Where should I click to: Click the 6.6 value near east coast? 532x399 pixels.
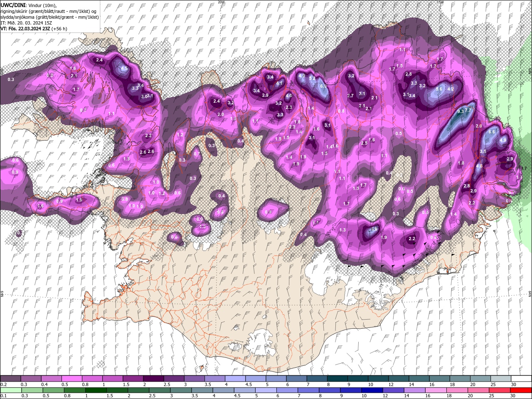click(x=492, y=132)
